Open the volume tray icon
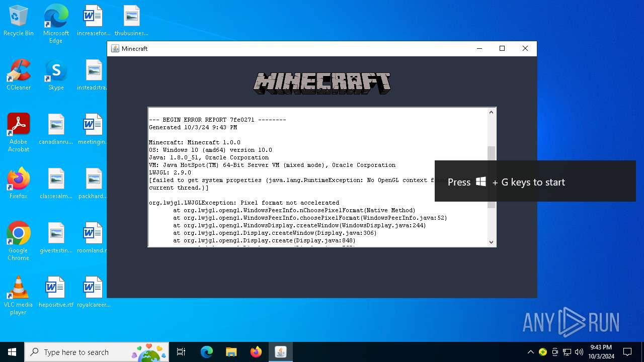This screenshot has height=362, width=644. (579, 352)
